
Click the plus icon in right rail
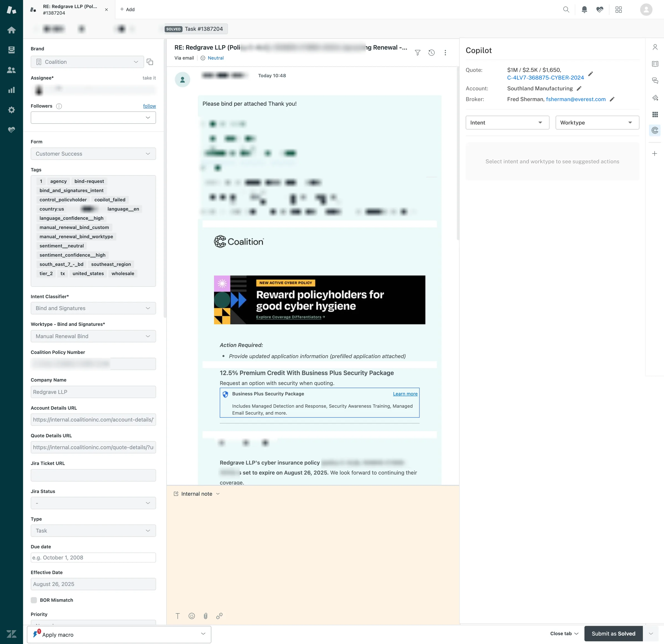point(655,154)
